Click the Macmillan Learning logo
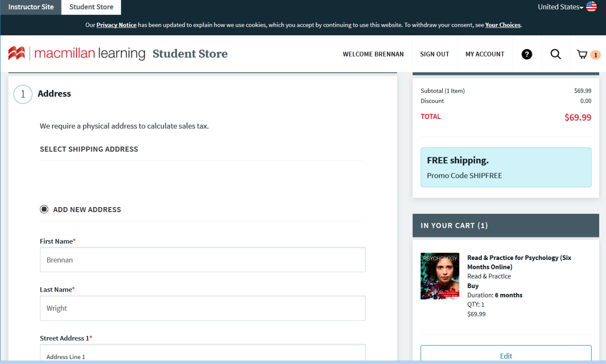 coord(77,53)
